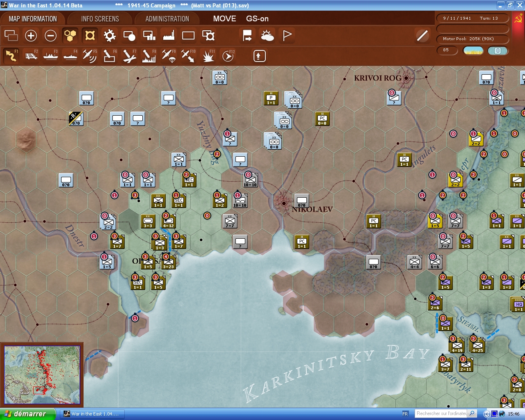Select the Bomb city (F8) icon
Screen dimensions: 525x420
tap(148, 55)
